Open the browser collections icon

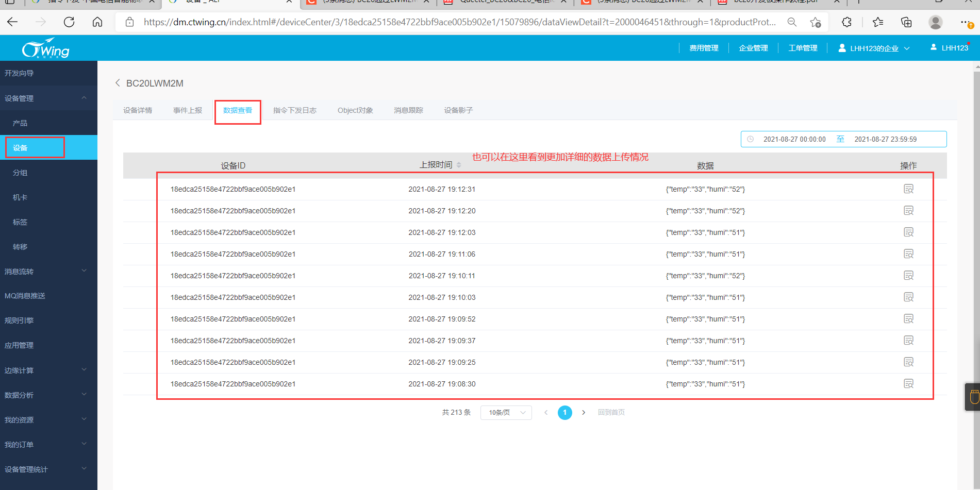pos(906,22)
